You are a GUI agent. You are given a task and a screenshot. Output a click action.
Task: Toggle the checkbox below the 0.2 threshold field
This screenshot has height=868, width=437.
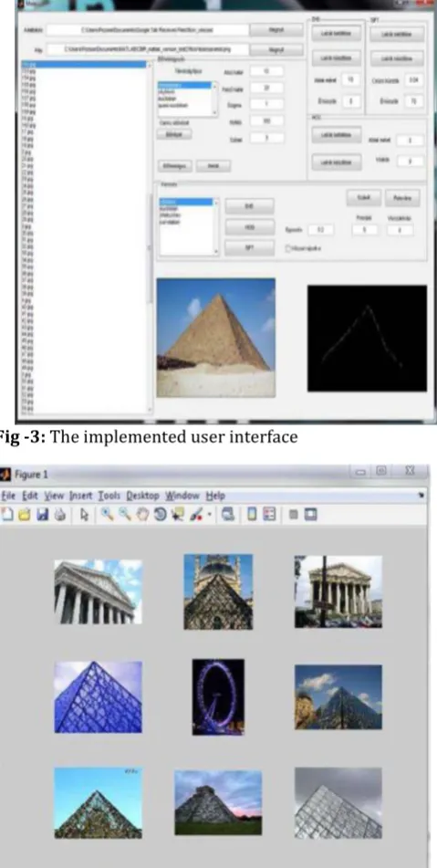point(287,248)
